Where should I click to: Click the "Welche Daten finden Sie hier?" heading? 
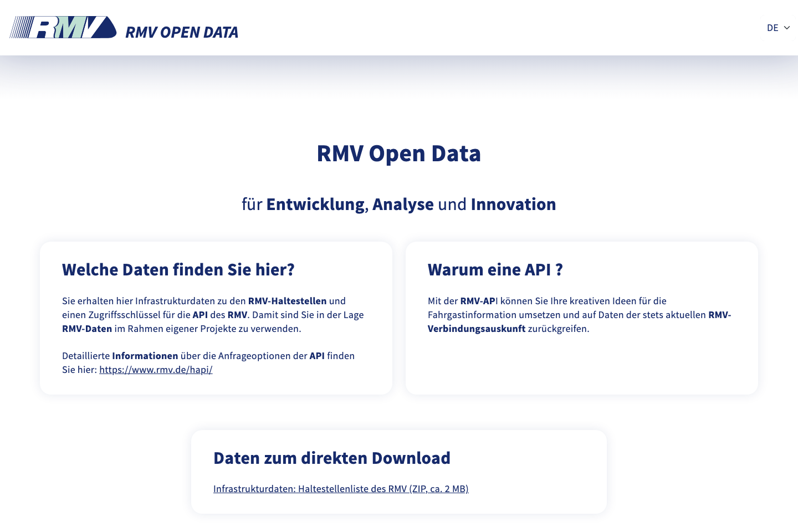(178, 270)
